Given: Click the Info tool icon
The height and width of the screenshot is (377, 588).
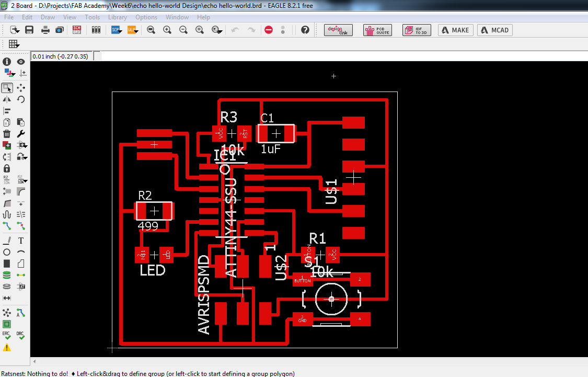Looking at the screenshot, I should (7, 62).
